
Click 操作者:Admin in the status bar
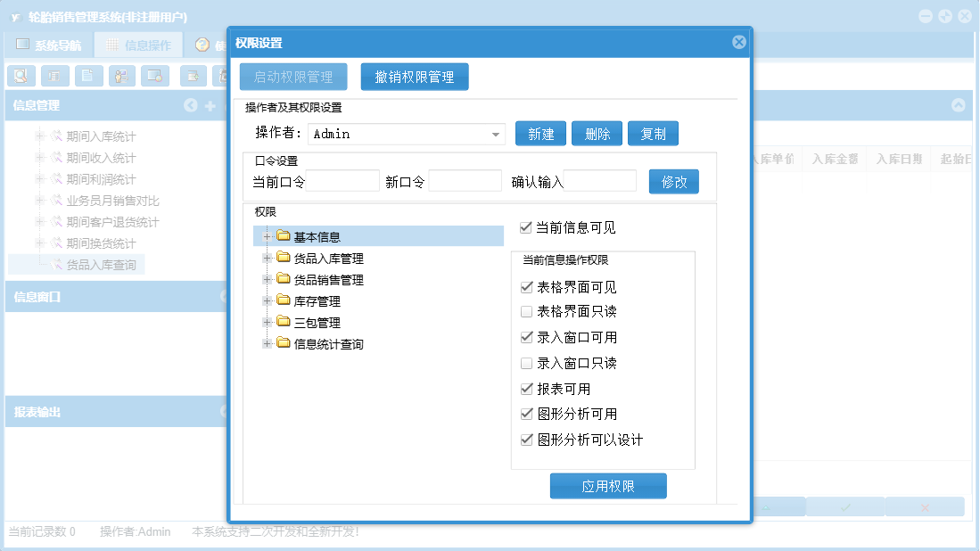pyautogui.click(x=135, y=531)
